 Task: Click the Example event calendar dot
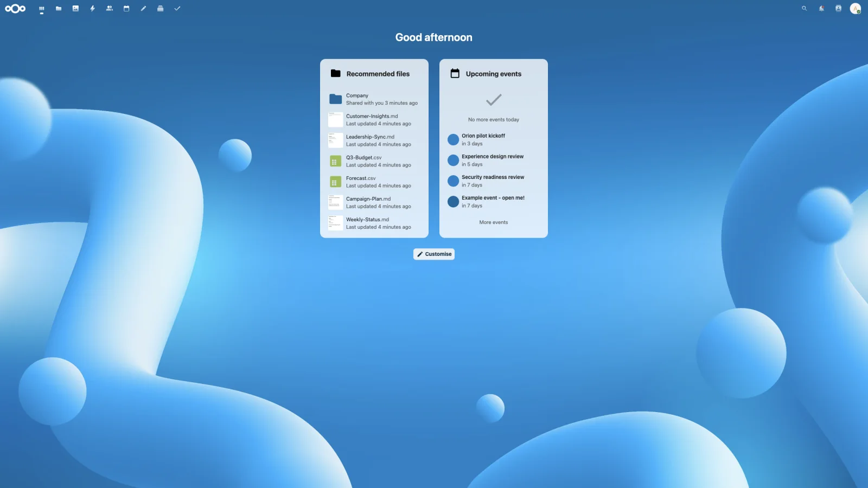click(454, 202)
